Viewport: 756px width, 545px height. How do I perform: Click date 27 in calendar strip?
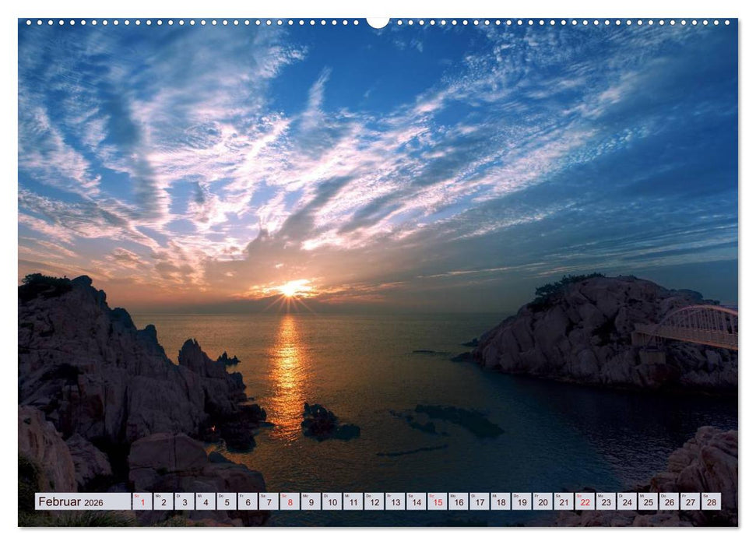click(x=690, y=502)
